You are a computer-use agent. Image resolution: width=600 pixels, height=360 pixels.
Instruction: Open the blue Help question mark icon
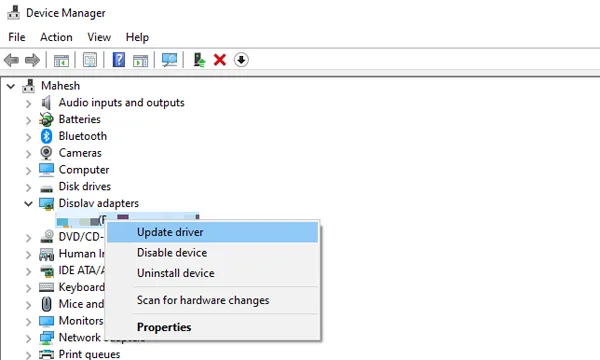(119, 60)
